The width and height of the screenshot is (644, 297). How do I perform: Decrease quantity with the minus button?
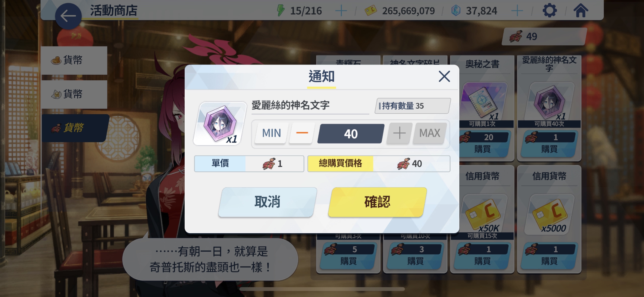[302, 133]
